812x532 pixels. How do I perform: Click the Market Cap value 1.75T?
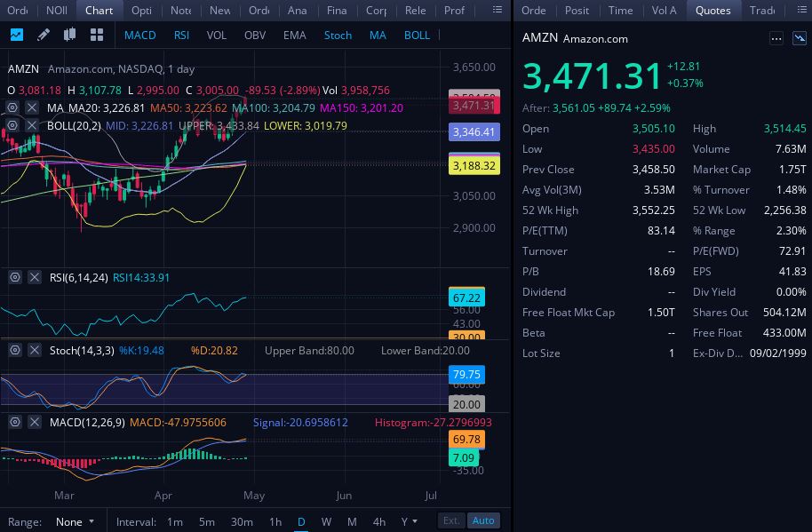792,170
